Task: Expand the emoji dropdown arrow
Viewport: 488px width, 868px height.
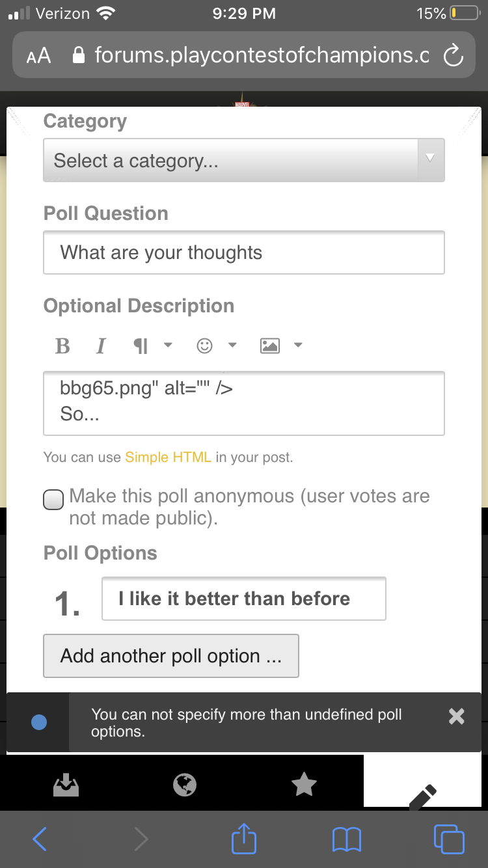Action: click(232, 346)
